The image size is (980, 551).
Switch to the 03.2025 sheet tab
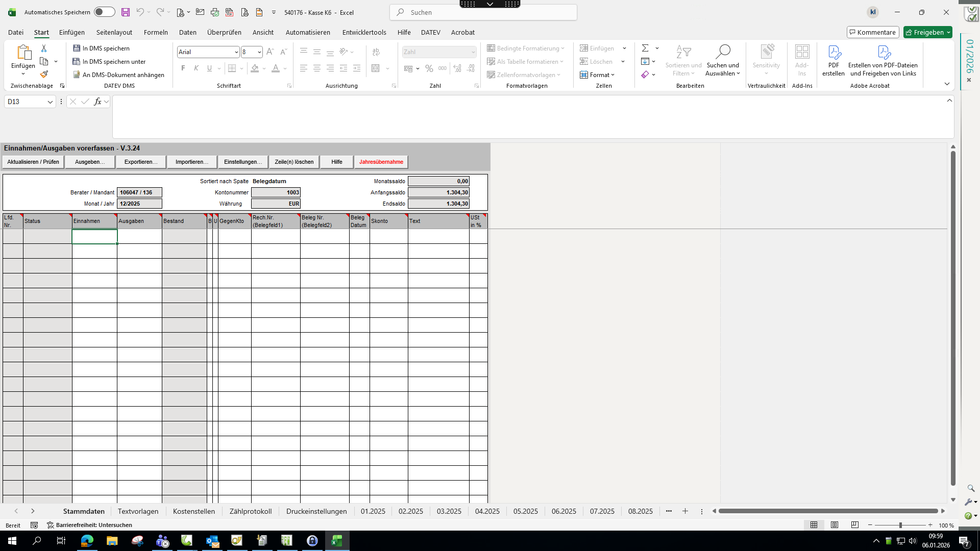point(449,511)
